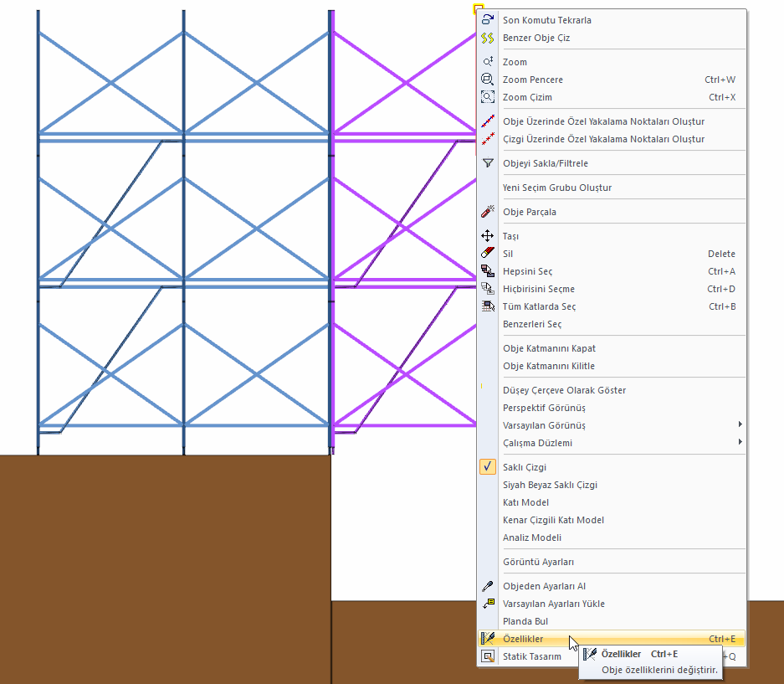This screenshot has height=684, width=784.
Task: Toggle the Saklı Çizgi checkmark
Action: pyautogui.click(x=488, y=467)
